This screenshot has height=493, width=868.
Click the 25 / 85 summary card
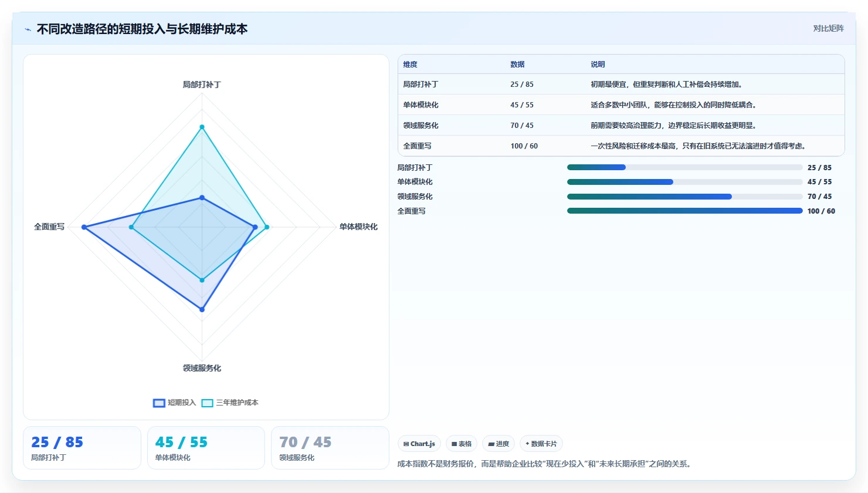point(82,448)
